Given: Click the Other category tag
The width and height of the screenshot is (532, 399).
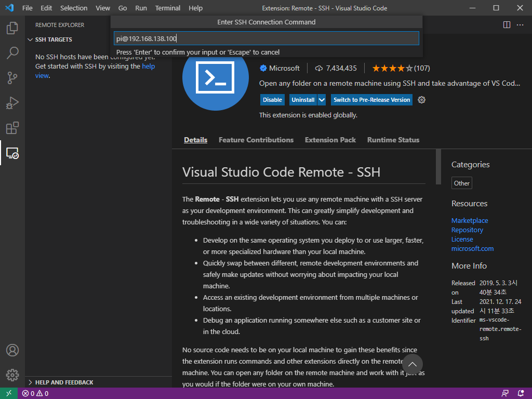Looking at the screenshot, I should (x=461, y=183).
